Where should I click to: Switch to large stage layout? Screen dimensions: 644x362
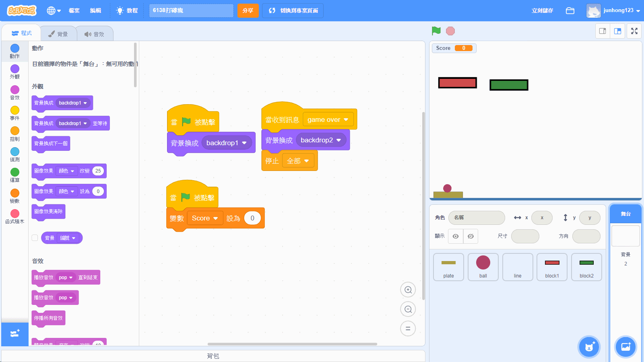pos(617,31)
